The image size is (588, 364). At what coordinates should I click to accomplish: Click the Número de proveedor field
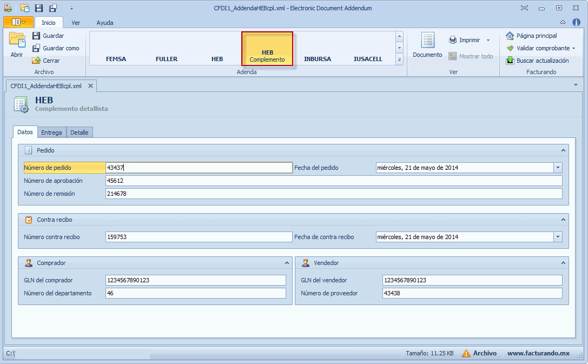[x=472, y=293]
